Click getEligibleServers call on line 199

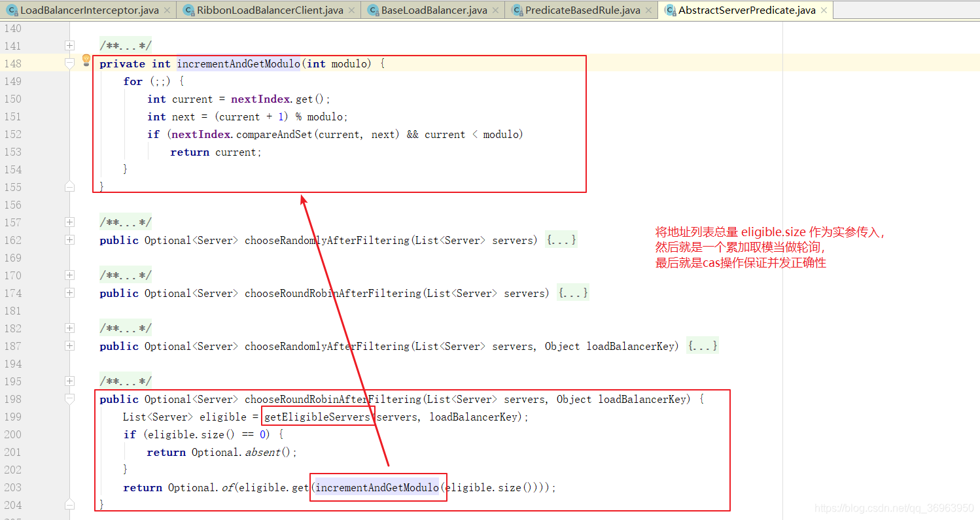point(317,417)
